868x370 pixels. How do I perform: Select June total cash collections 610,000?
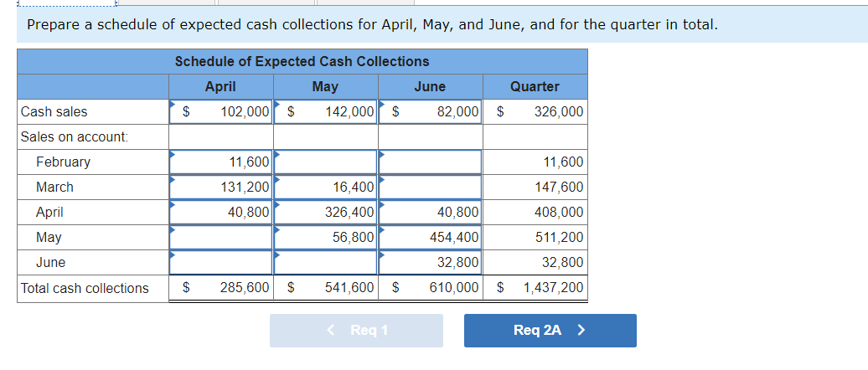click(430, 288)
